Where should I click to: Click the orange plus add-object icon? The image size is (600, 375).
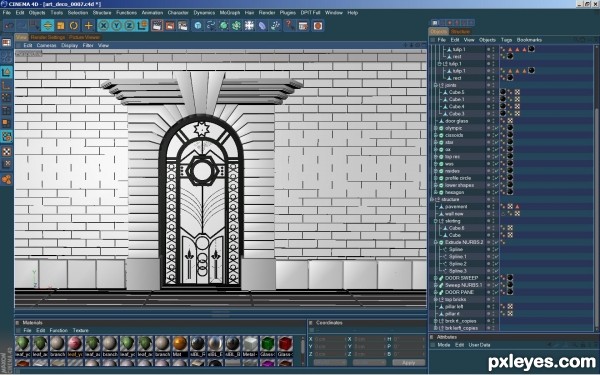[x=88, y=26]
